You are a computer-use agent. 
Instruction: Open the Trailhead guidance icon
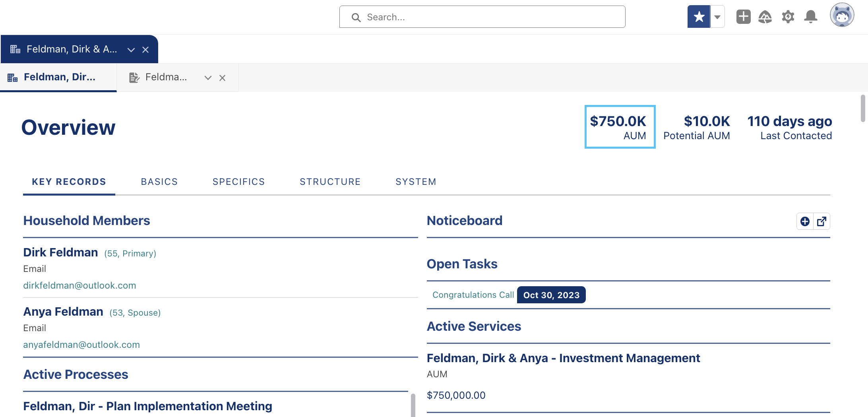click(x=765, y=17)
